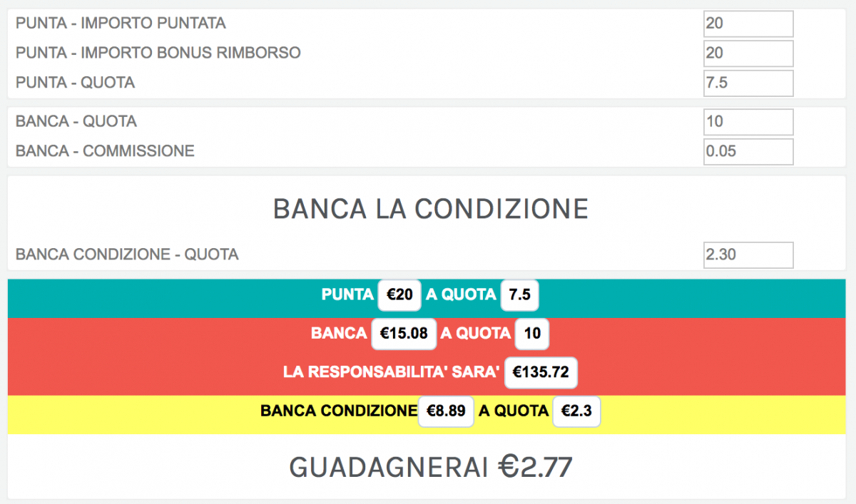This screenshot has width=856, height=504.
Task: Focus the Punta Quota input box
Action: coord(748,83)
